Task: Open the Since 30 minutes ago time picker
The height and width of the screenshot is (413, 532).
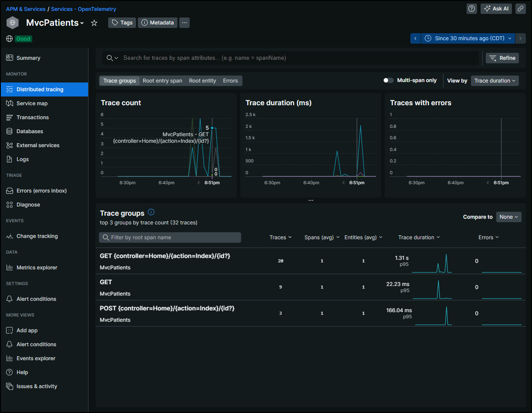Action: pyautogui.click(x=468, y=38)
